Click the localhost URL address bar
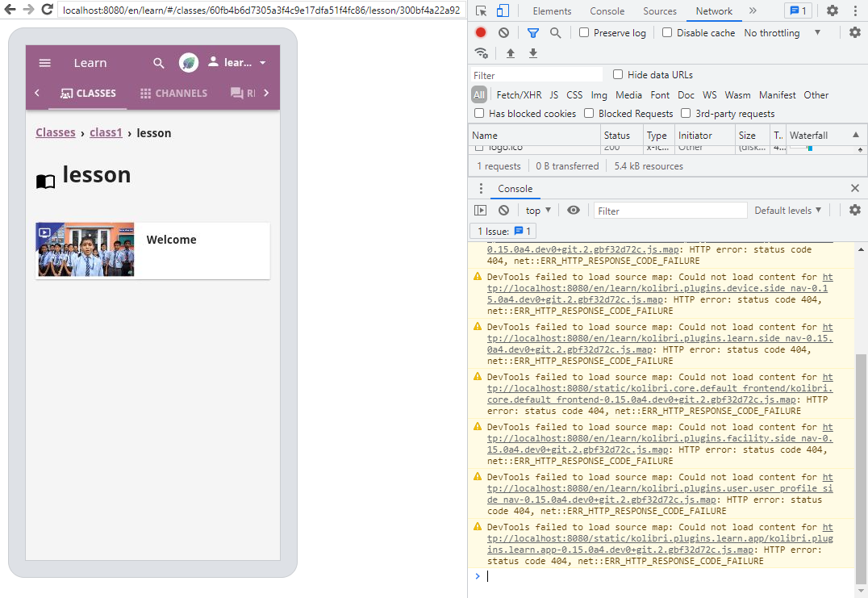The image size is (868, 598). tap(261, 10)
